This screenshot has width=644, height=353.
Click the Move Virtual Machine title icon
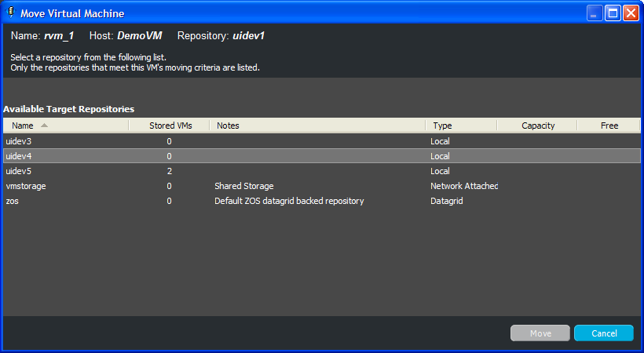coord(11,13)
